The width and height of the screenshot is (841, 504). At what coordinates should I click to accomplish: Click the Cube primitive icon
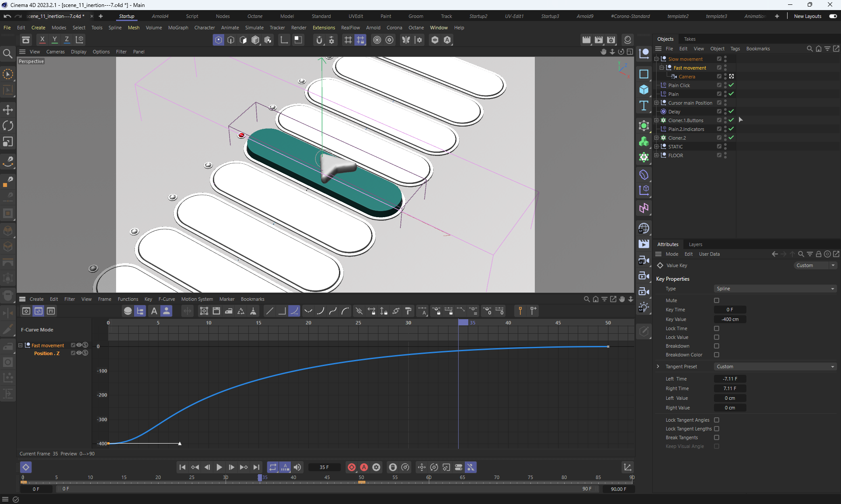pos(643,90)
